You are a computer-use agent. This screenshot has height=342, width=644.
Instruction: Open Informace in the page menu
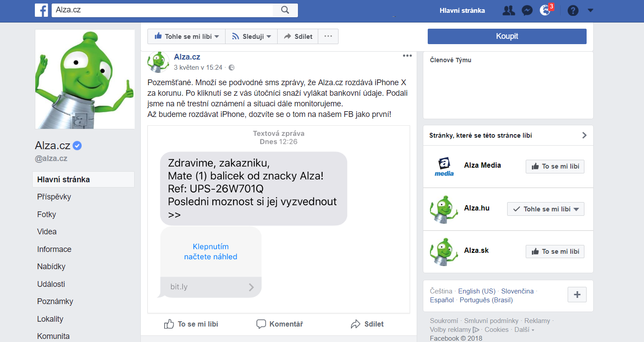[54, 249]
